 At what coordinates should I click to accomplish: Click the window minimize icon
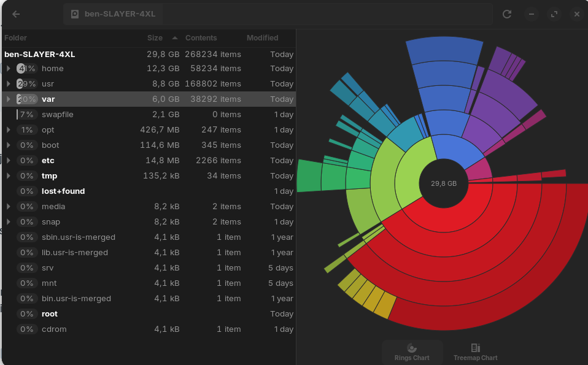tap(532, 14)
